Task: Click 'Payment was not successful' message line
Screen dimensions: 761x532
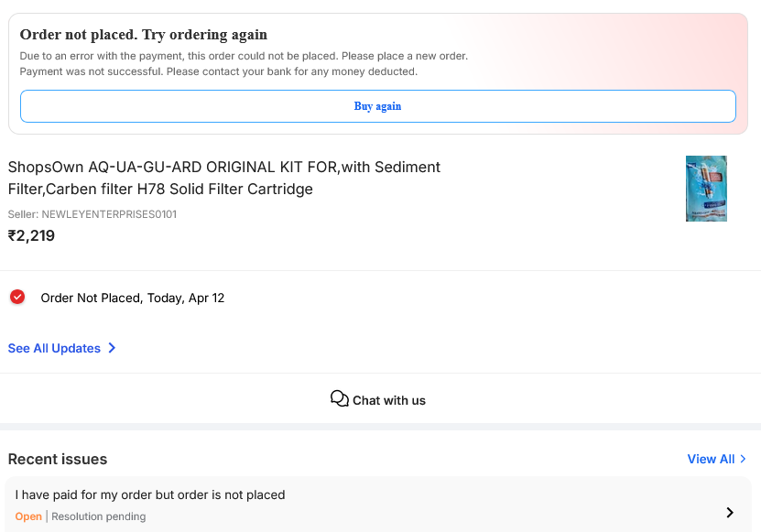Action: tap(218, 71)
